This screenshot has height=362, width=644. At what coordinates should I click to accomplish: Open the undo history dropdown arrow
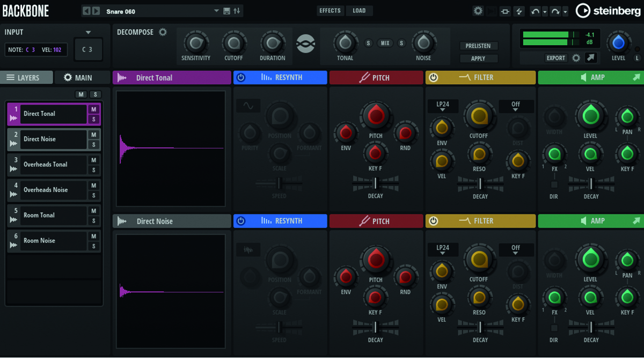(545, 12)
